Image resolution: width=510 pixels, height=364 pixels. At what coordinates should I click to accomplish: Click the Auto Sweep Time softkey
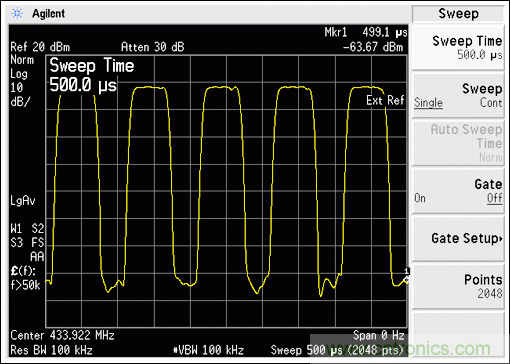(458, 143)
